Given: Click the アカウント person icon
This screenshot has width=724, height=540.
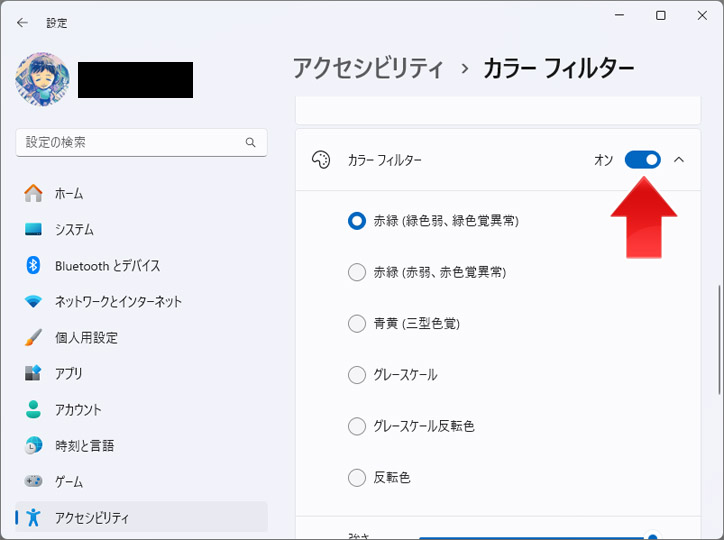Looking at the screenshot, I should click(33, 409).
